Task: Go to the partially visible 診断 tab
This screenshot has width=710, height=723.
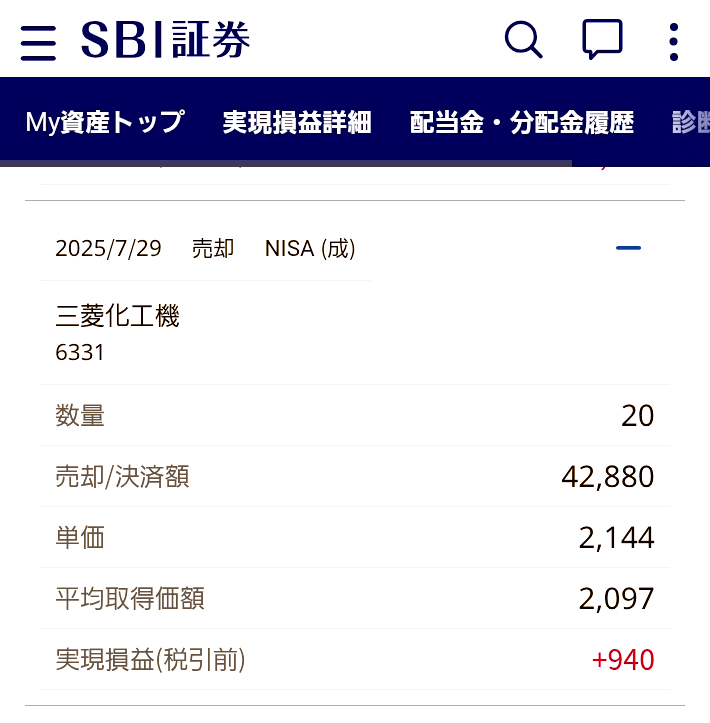Action: 690,122
